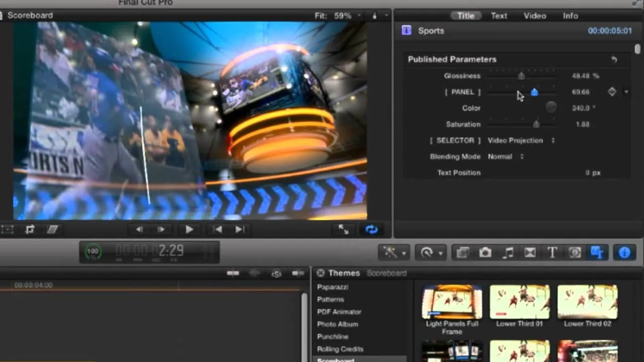This screenshot has height=362, width=644.
Task: Open the Music and Sound browser
Action: click(x=508, y=253)
